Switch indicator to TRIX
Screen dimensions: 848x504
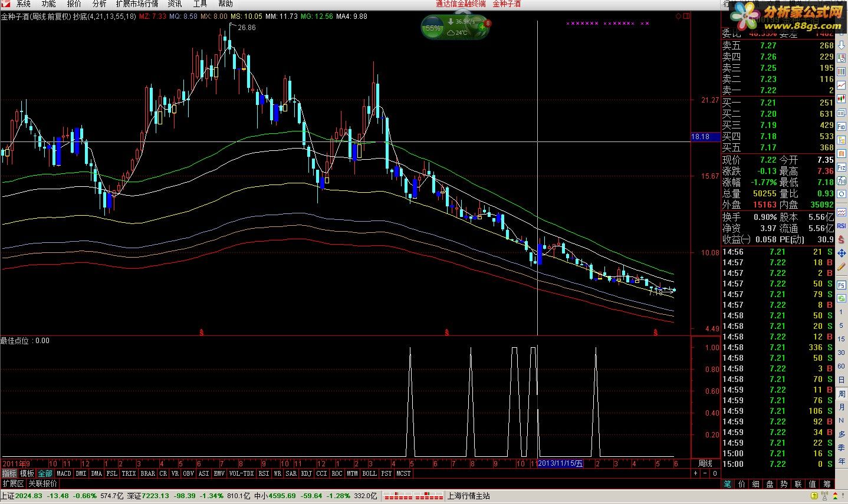coord(129,473)
